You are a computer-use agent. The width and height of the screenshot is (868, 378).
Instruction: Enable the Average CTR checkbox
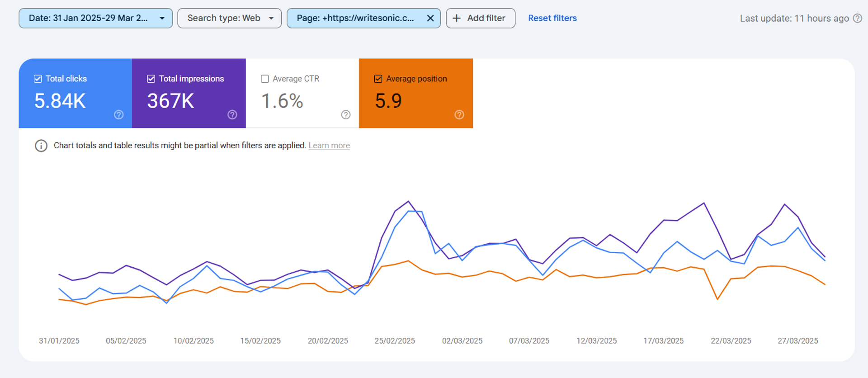pyautogui.click(x=265, y=79)
